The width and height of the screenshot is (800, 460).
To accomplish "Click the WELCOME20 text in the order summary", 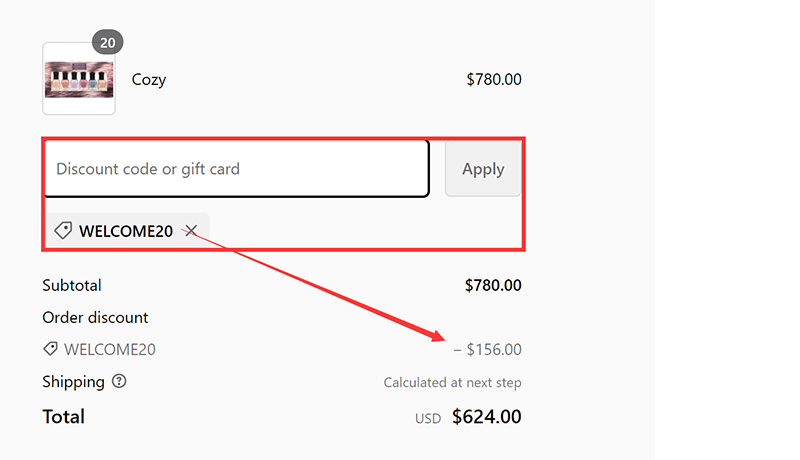I will click(x=110, y=349).
